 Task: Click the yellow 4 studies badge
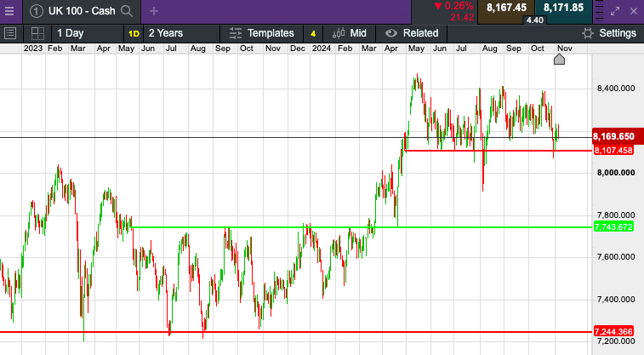(x=313, y=34)
